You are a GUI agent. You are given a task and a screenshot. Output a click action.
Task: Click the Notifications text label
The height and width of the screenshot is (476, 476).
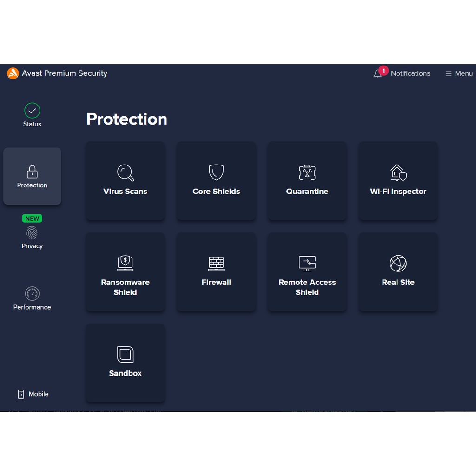pyautogui.click(x=410, y=73)
